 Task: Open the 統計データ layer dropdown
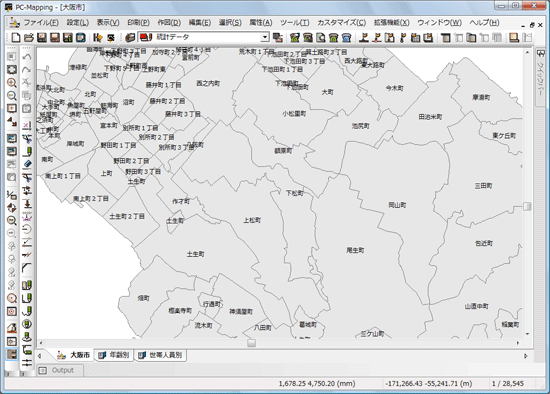265,37
